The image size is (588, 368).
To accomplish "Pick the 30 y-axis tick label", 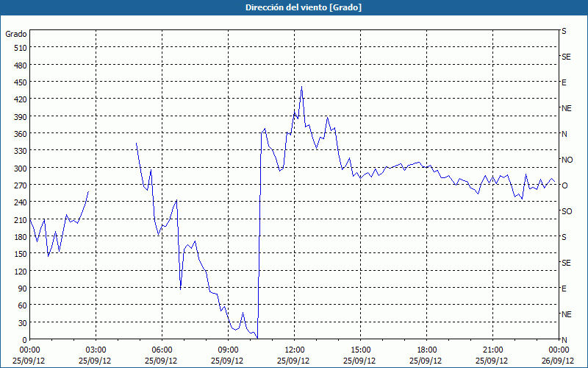I will (x=23, y=322).
